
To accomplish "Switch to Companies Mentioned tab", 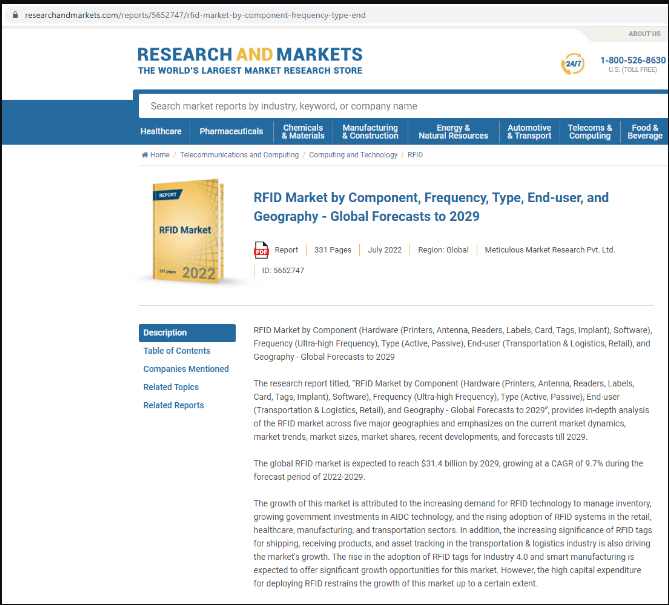I will tap(186, 369).
